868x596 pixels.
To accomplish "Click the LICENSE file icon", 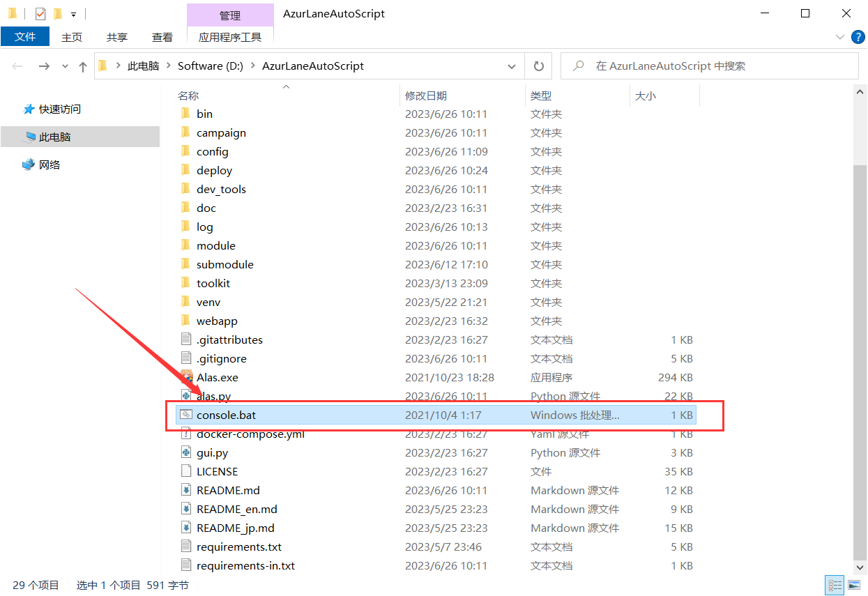I will point(185,471).
